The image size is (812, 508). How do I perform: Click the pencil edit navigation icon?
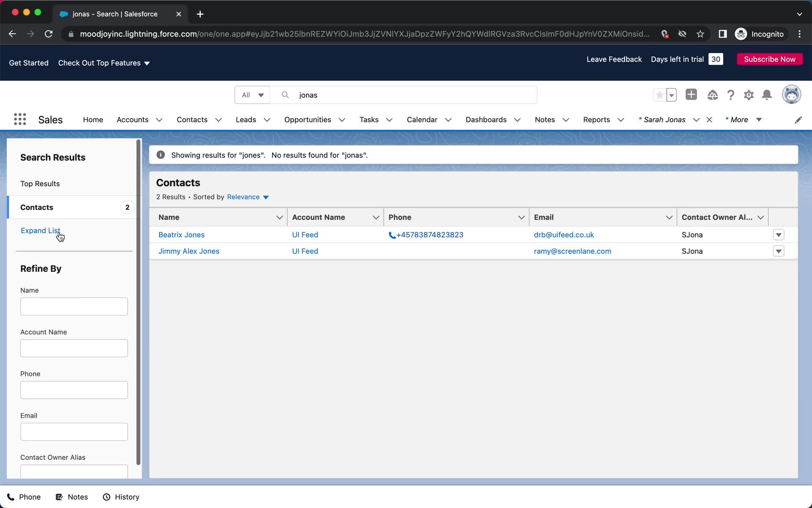point(798,120)
